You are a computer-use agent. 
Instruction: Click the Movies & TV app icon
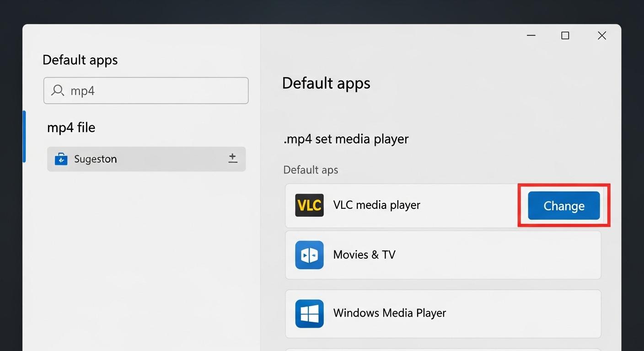point(309,255)
